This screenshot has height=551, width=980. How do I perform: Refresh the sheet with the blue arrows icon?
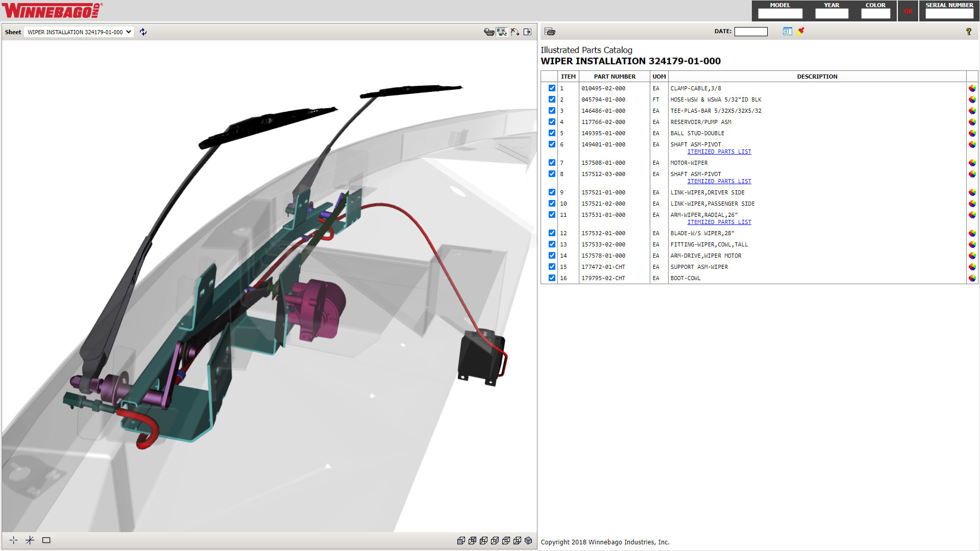click(143, 32)
